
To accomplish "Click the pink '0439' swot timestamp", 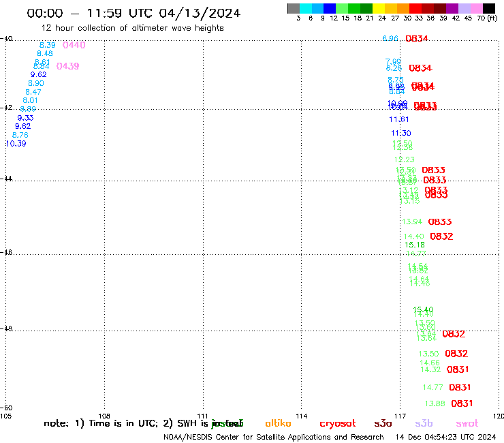I will coord(68,66).
